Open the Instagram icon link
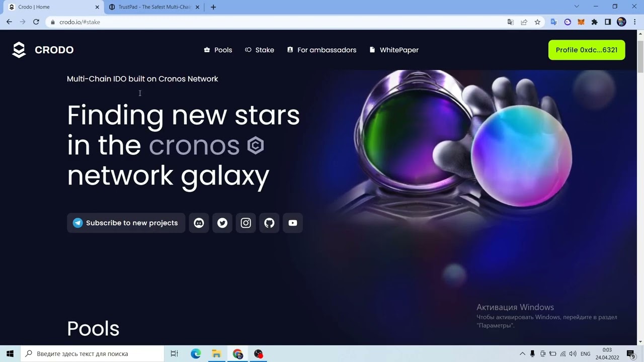The image size is (644, 362). click(246, 223)
